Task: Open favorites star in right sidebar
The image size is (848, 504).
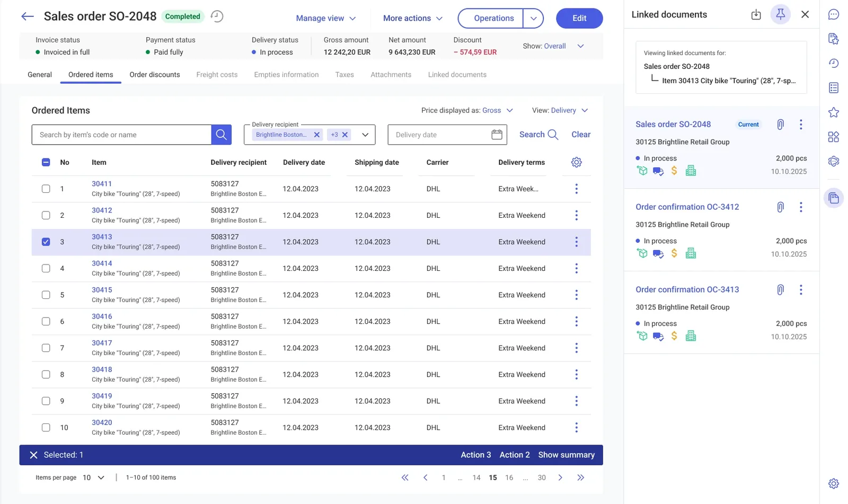Action: 834,112
